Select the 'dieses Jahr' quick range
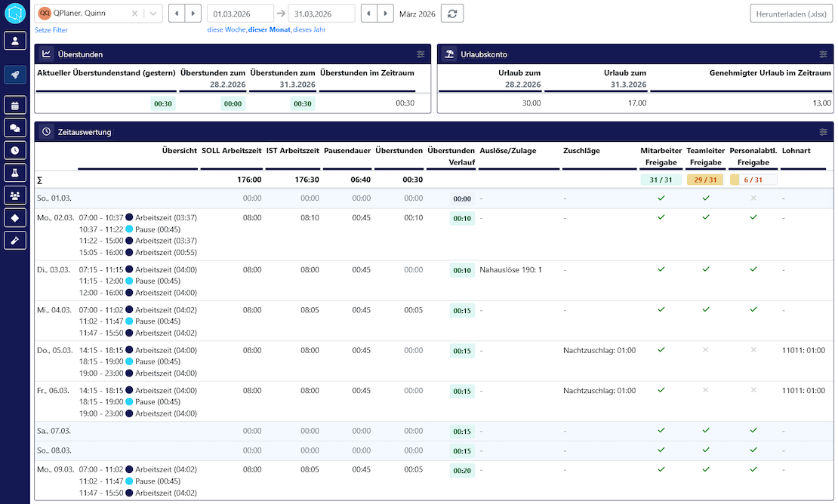 click(310, 30)
